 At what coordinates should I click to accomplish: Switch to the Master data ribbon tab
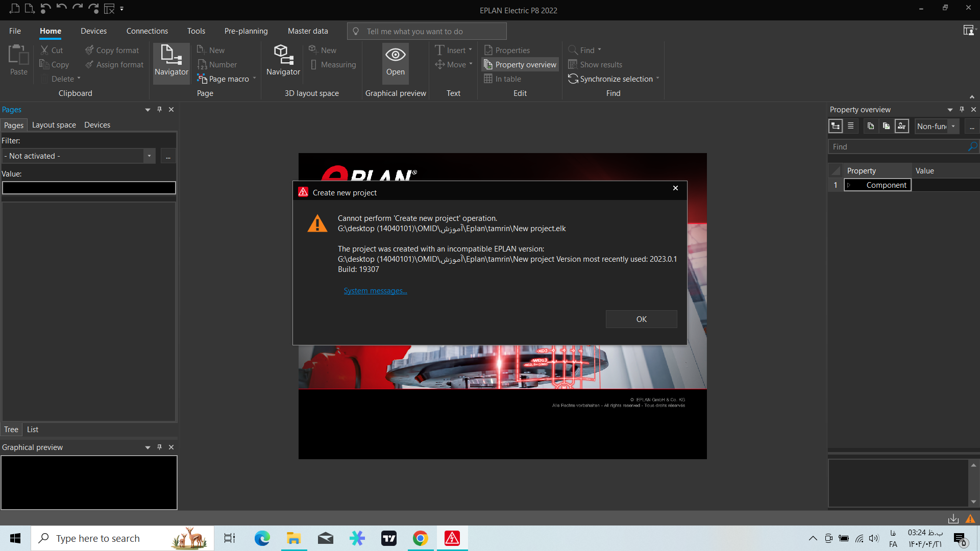[308, 31]
